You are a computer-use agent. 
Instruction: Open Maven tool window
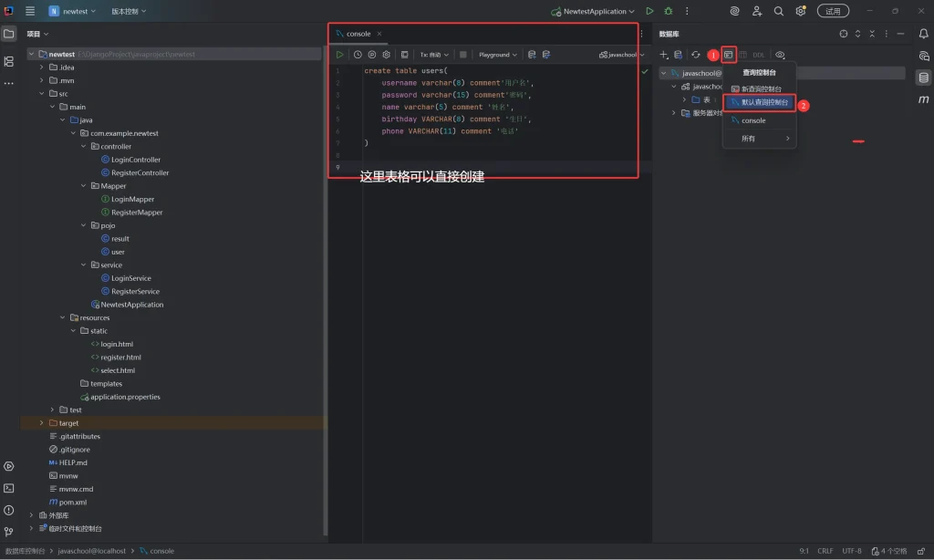click(x=924, y=99)
